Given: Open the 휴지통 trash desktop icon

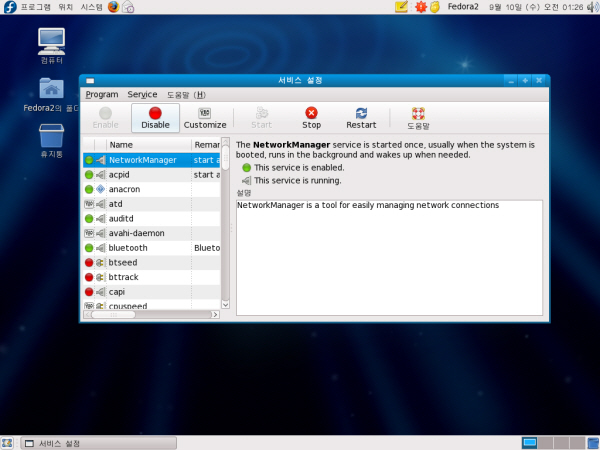Looking at the screenshot, I should (x=52, y=140).
